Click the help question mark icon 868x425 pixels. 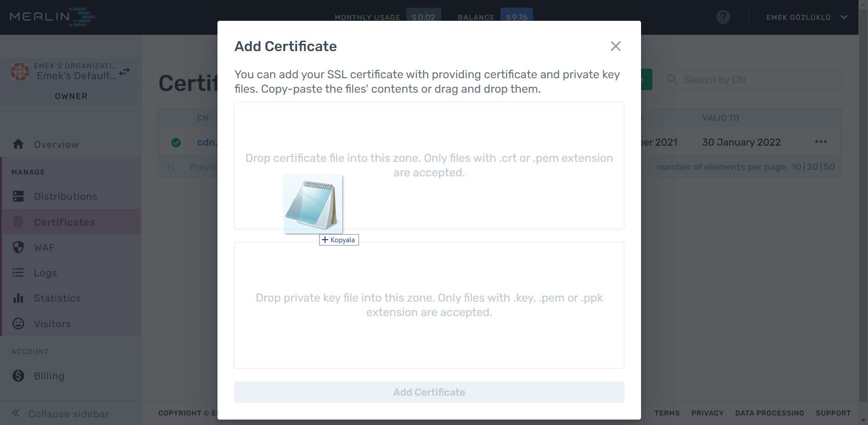coord(723,17)
